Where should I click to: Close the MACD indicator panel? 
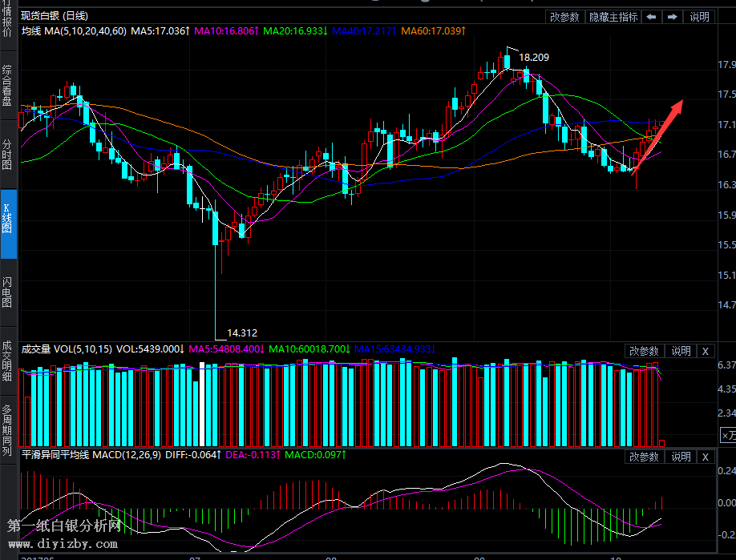[x=705, y=457]
